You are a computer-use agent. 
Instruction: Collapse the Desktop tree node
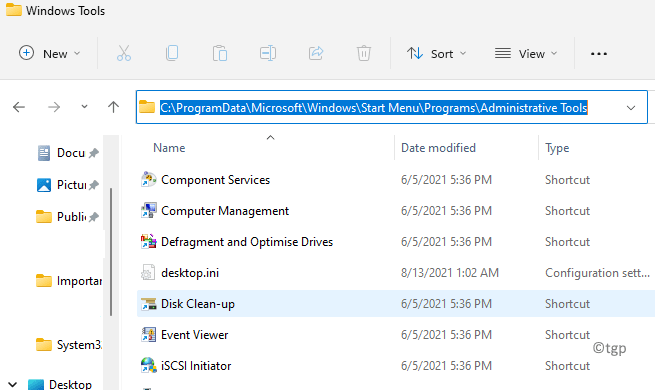coord(13,384)
